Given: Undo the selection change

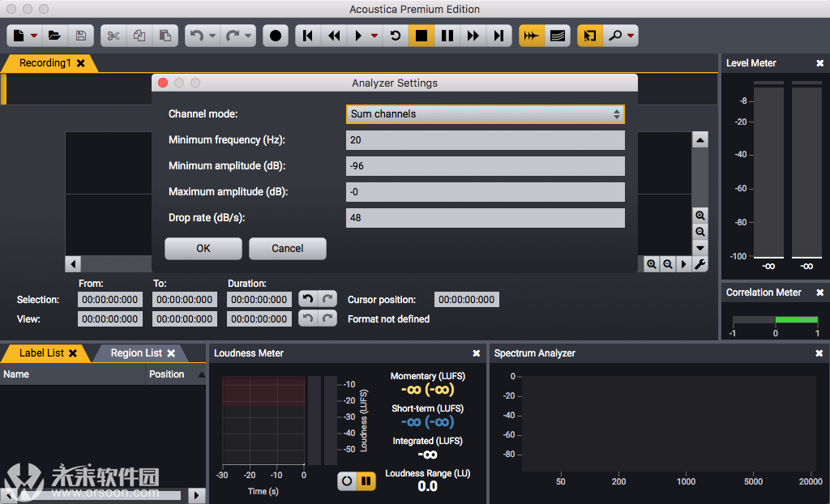Looking at the screenshot, I should click(x=307, y=299).
